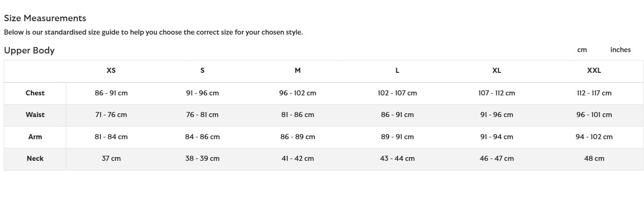Screen dimensions: 644x200
Task: Select the Waist row label
Action: coord(35,115)
